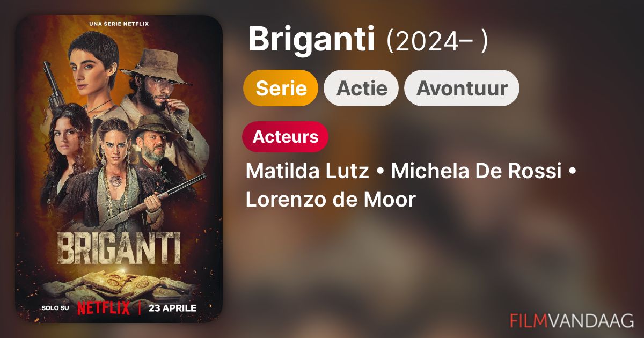Open Michela De Rossi actor name
The image size is (644, 338).
(476, 172)
